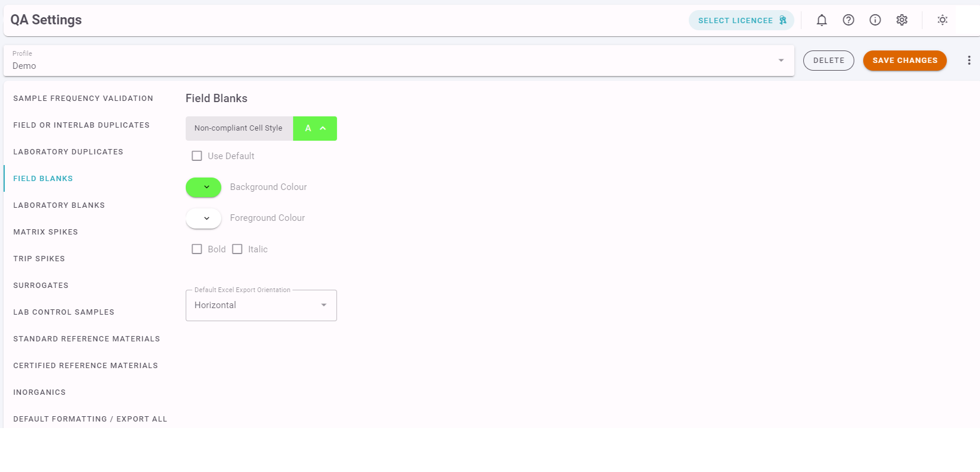Enable the Italic checkbox

(x=237, y=249)
